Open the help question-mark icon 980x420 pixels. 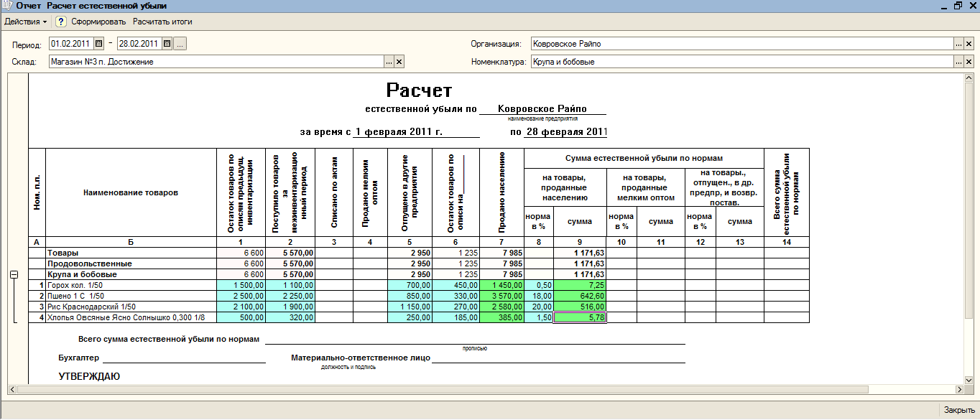61,22
